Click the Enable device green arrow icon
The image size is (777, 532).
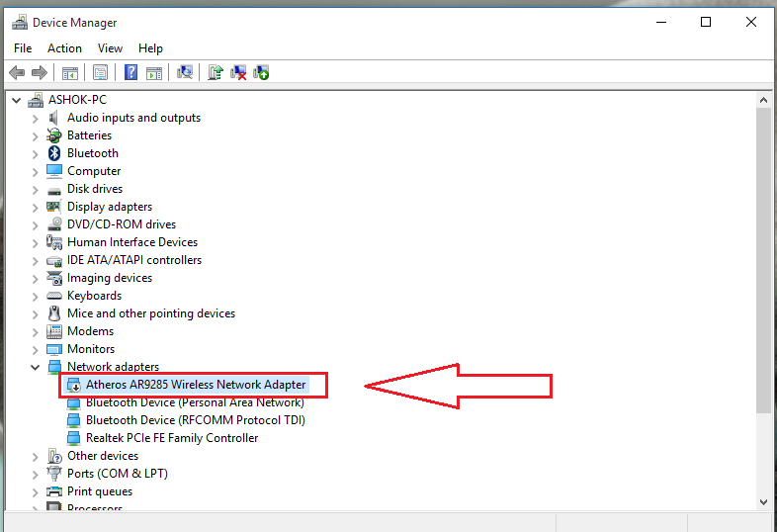tap(261, 72)
